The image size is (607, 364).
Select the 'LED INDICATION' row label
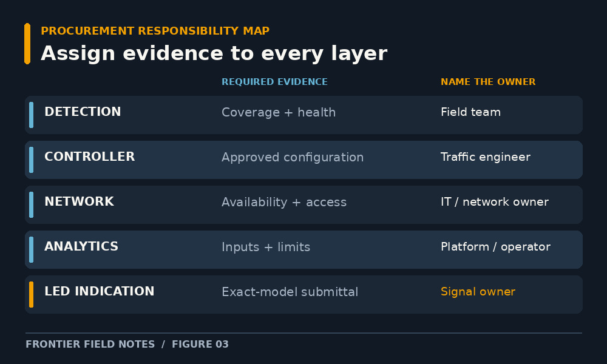[x=99, y=291]
